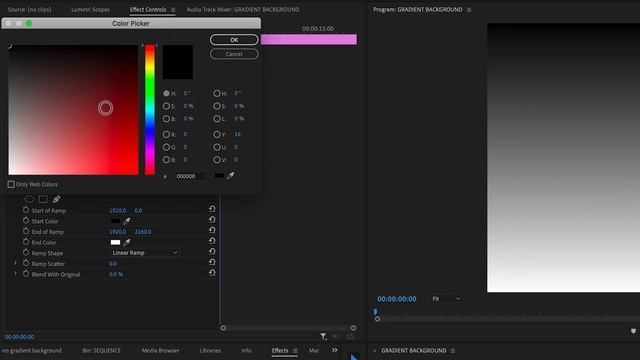Reset the End Color parameter
The height and width of the screenshot is (360, 640).
coord(212,241)
